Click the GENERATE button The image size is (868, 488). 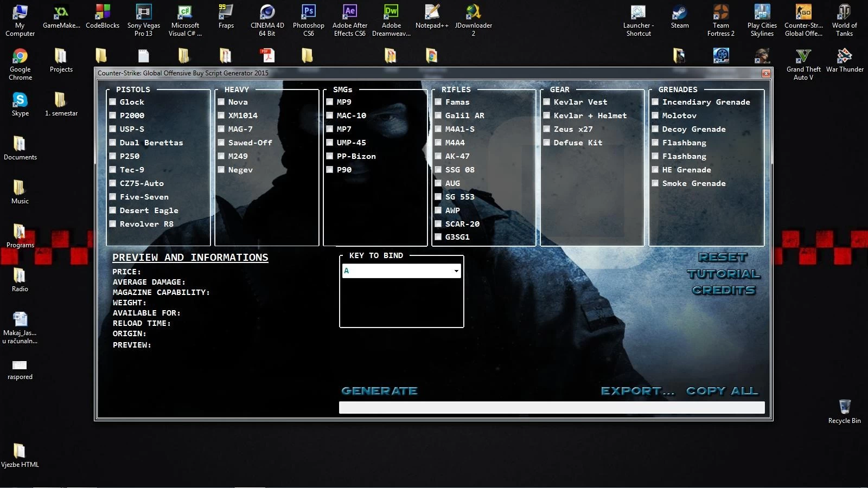(x=379, y=390)
